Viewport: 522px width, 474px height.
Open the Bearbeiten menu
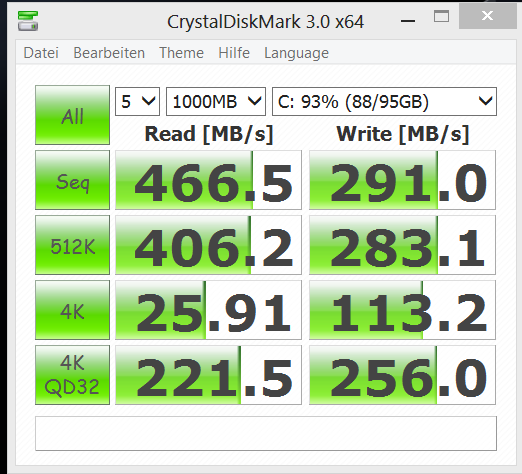tap(109, 53)
